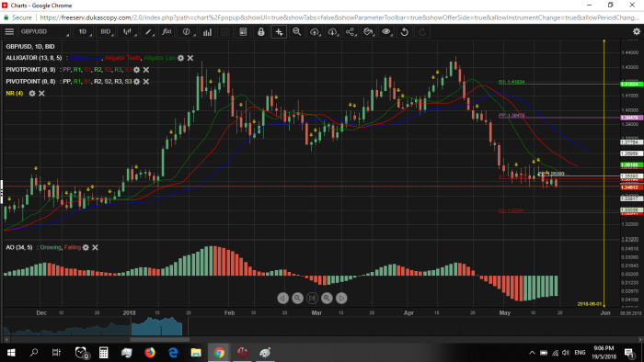Click the undo arrow in toolbar
The image size is (644, 362).
405,31
